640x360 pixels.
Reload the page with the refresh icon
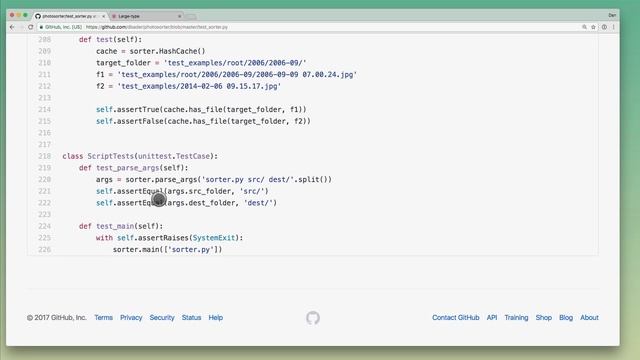[31, 27]
